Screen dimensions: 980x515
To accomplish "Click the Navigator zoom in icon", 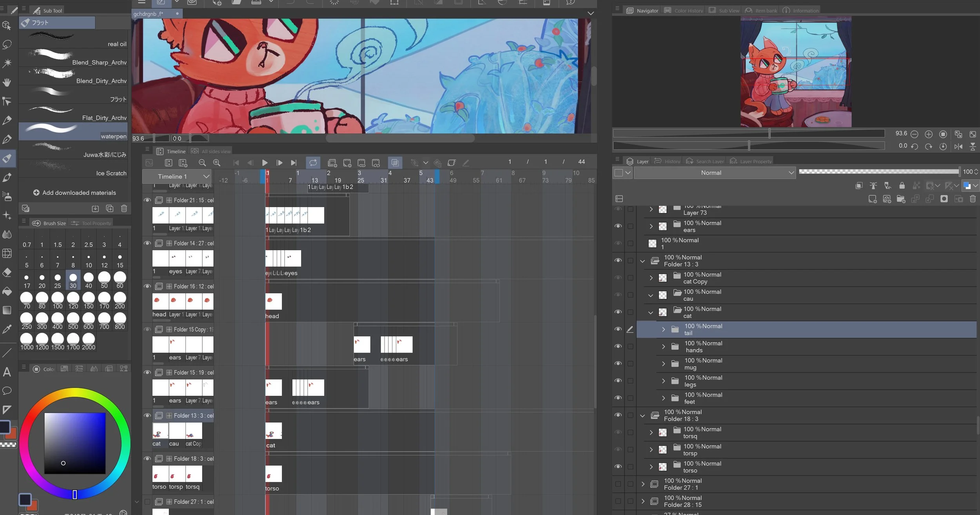I will 929,135.
